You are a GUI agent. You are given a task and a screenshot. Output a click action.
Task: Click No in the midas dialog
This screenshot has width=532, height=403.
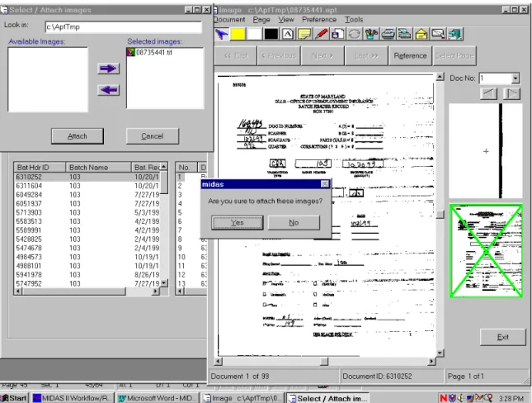pos(294,223)
